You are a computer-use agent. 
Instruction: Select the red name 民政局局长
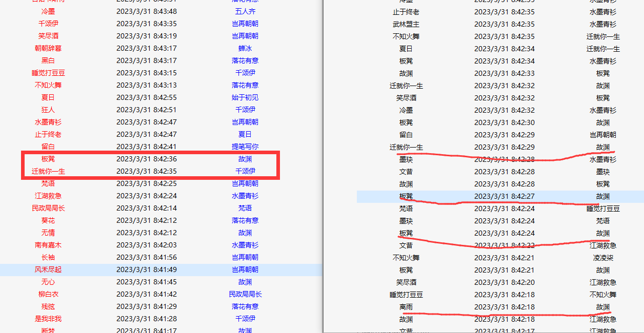[x=48, y=208]
